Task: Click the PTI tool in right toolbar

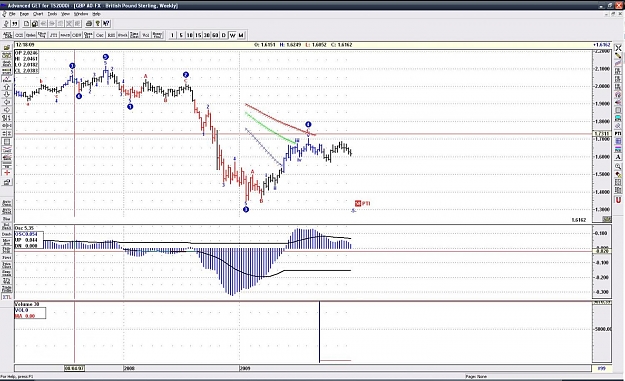Action: point(618,133)
